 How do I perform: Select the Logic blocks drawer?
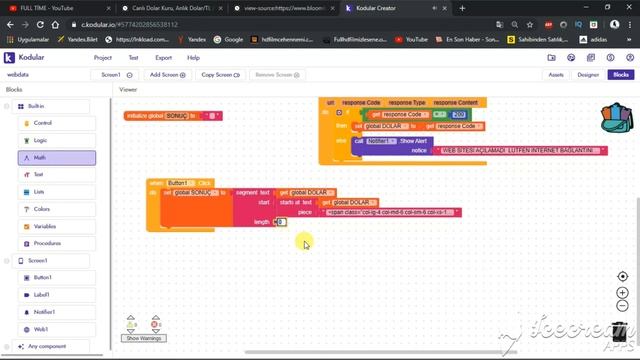(57, 140)
